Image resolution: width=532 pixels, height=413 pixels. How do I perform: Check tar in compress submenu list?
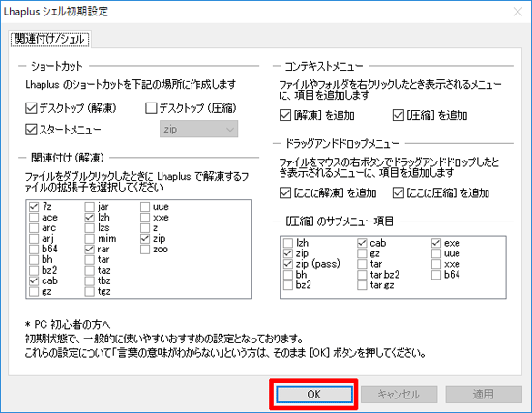pyautogui.click(x=362, y=264)
